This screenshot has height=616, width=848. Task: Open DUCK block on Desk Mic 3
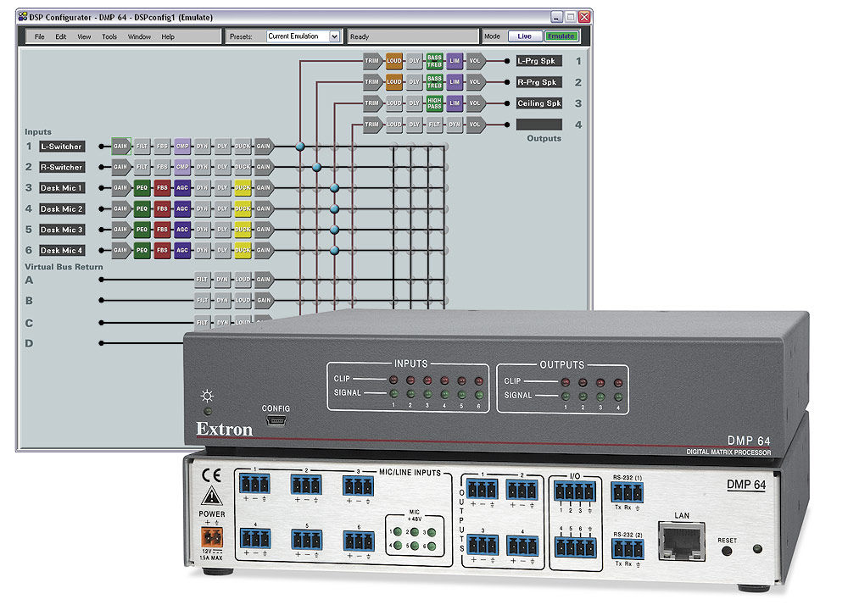(x=243, y=229)
